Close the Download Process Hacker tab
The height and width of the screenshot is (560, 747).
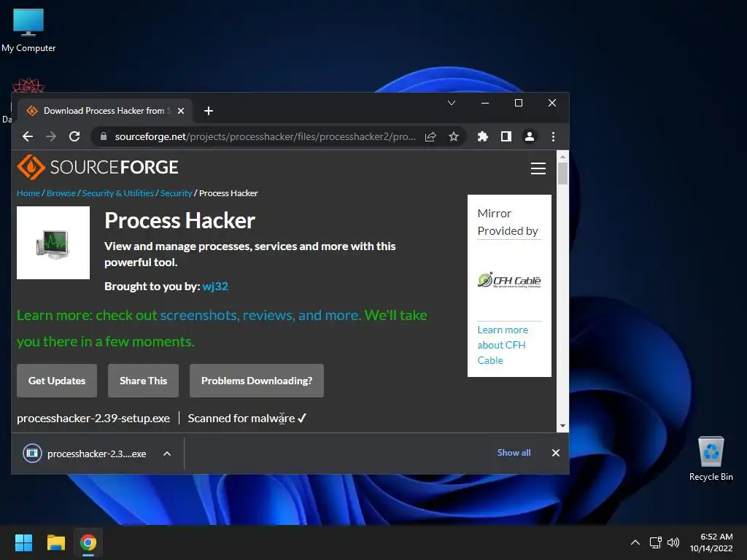click(x=181, y=111)
